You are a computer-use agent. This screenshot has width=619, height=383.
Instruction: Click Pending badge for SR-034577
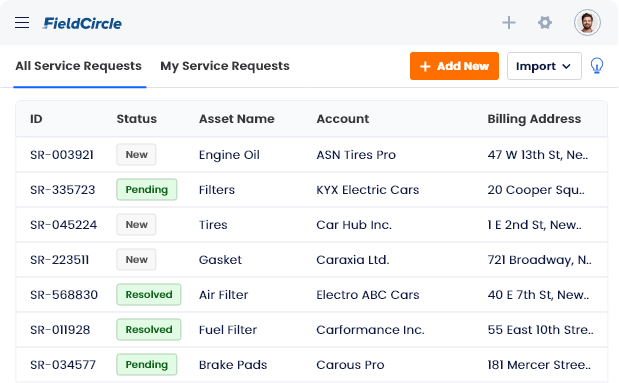point(146,364)
